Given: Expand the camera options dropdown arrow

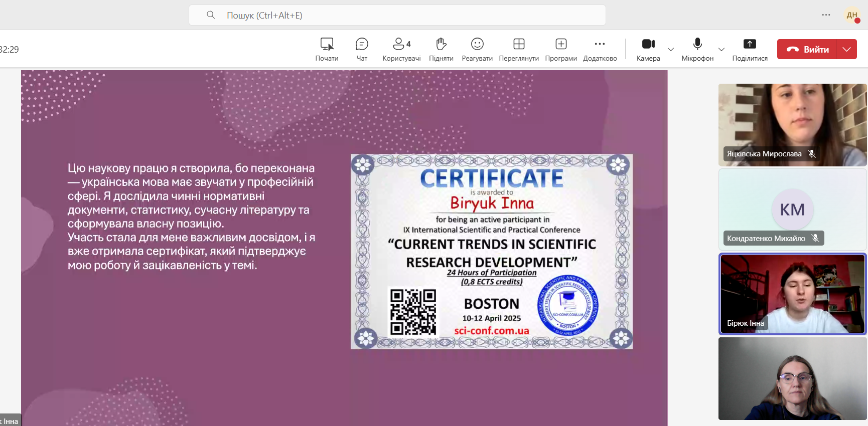Looking at the screenshot, I should tap(671, 50).
